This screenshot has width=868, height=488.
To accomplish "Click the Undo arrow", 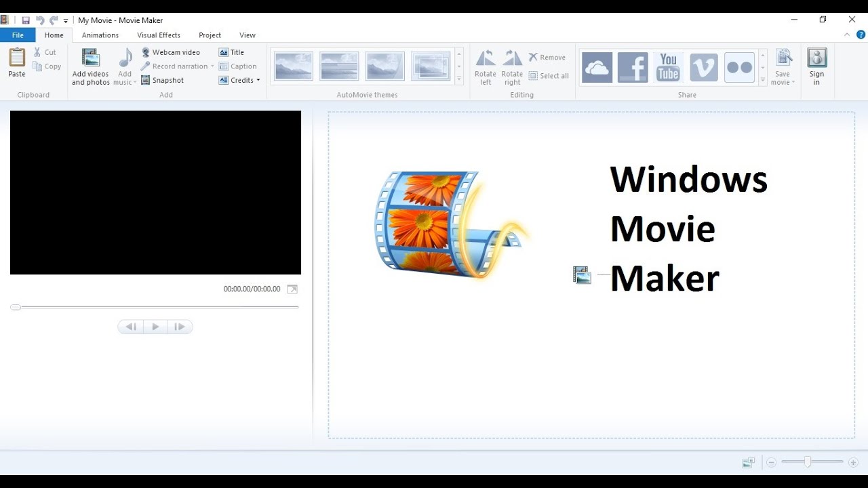I will (39, 20).
